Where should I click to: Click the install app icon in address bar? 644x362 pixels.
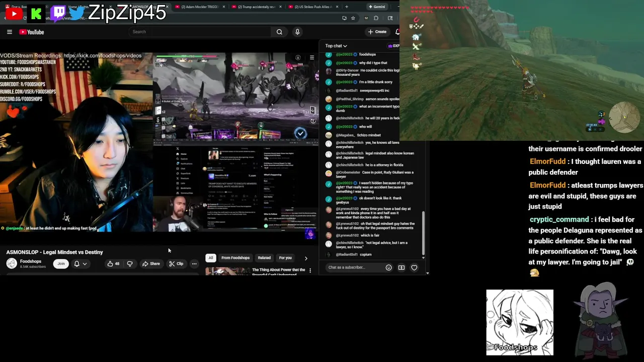344,18
